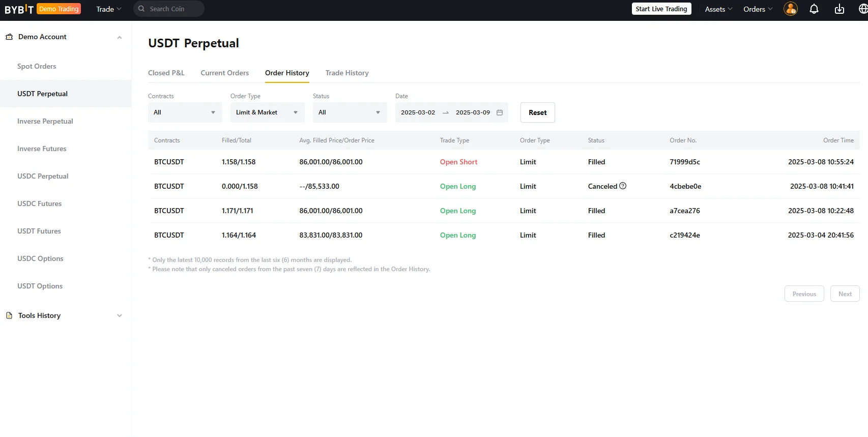Click the calendar icon in date field
Viewport: 868px width, 437px height.
point(500,112)
